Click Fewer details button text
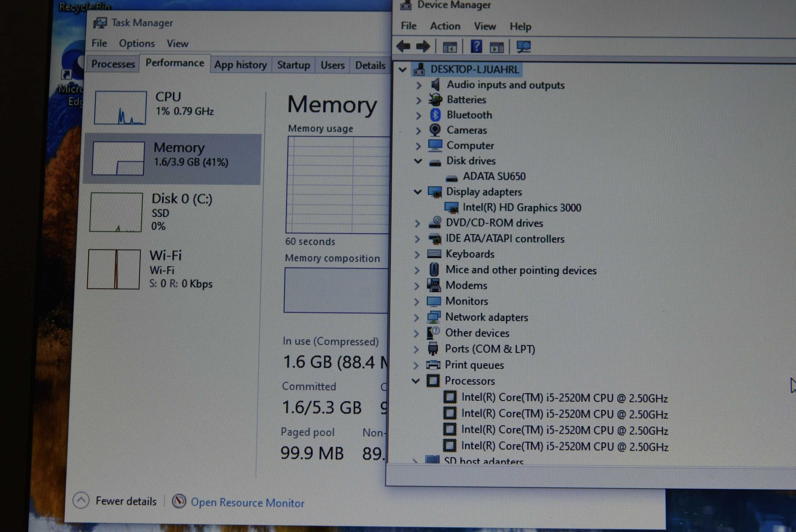The image size is (796, 532). pos(126,501)
